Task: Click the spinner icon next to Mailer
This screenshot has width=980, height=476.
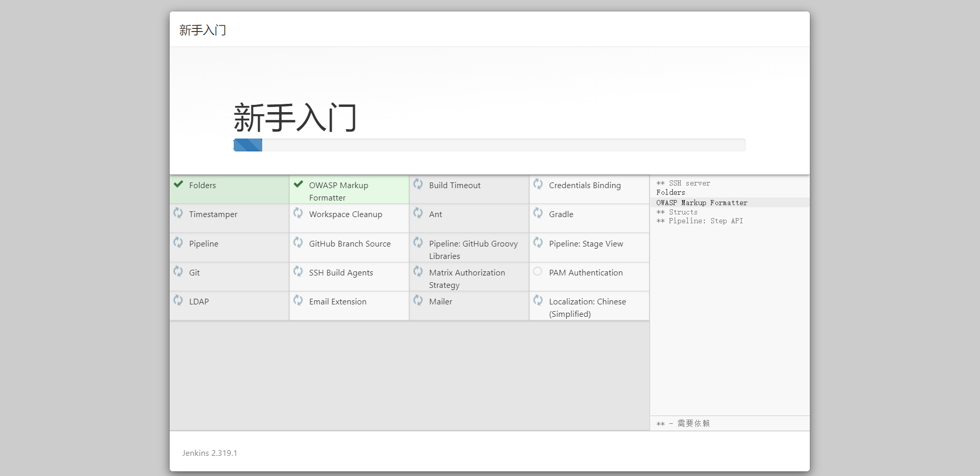Action: (418, 300)
